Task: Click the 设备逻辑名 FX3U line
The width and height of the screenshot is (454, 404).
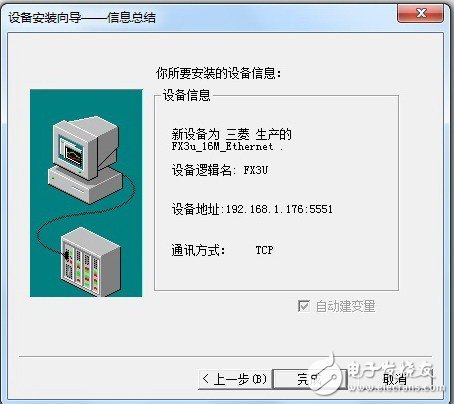Action: click(x=220, y=170)
